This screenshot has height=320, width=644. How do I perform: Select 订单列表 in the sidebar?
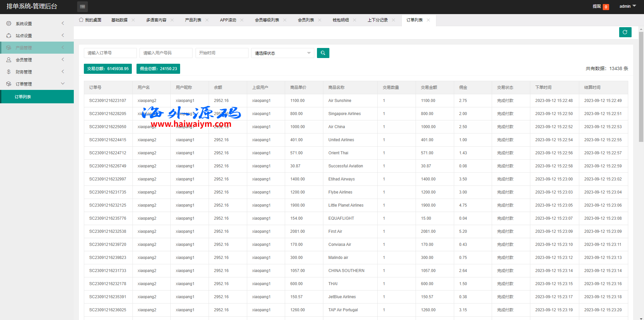coord(23,97)
